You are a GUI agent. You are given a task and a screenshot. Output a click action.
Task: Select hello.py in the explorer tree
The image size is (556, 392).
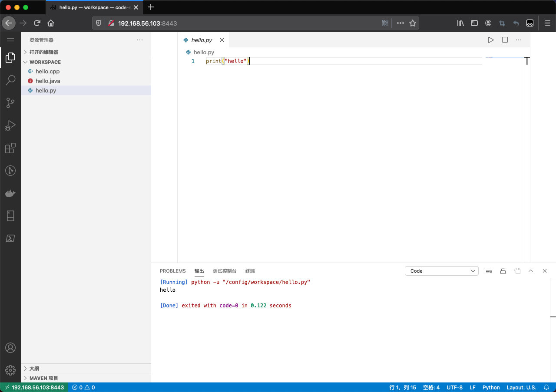pos(86,91)
